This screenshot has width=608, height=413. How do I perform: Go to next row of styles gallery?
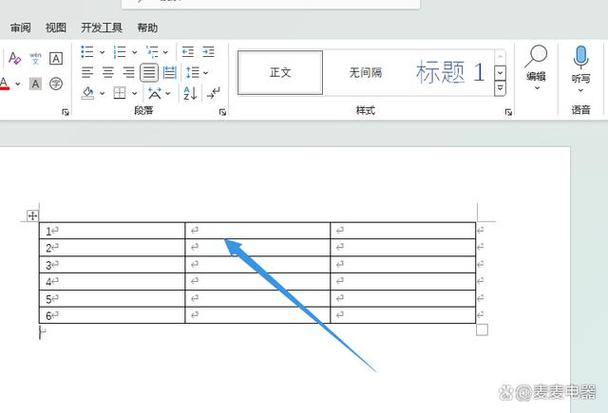(x=500, y=73)
